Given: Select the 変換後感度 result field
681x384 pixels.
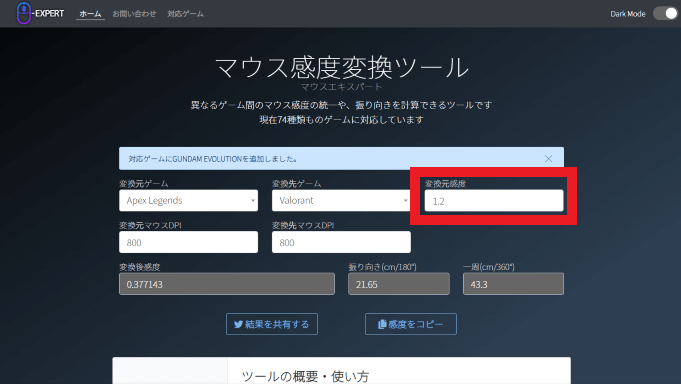Looking at the screenshot, I should coord(227,284).
